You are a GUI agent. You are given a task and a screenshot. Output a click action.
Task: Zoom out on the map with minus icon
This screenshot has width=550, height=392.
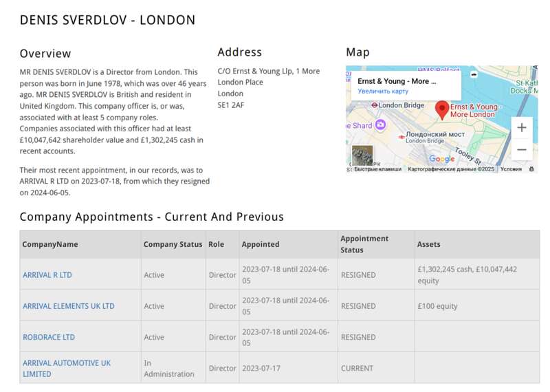tap(522, 149)
